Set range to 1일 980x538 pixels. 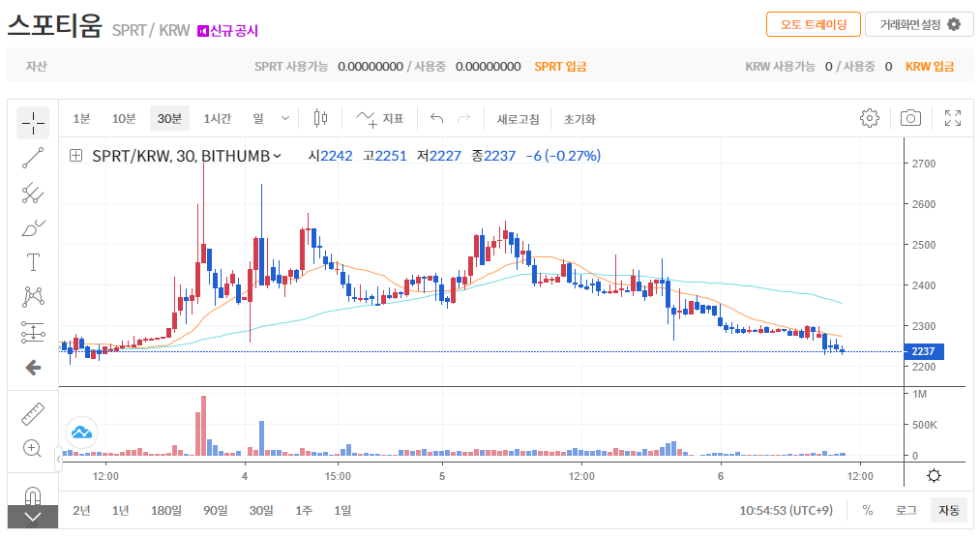tap(342, 511)
